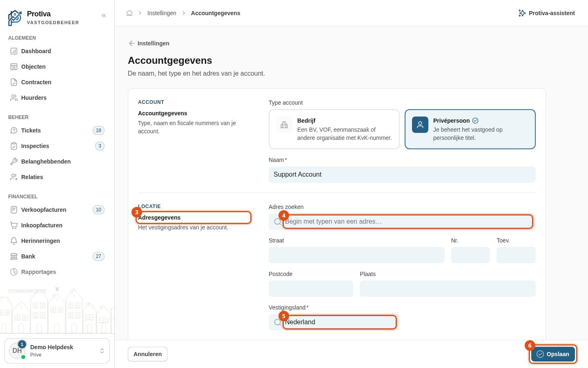Click the Annuleren button
Screen dimensions: 588x368
pyautogui.click(x=147, y=354)
